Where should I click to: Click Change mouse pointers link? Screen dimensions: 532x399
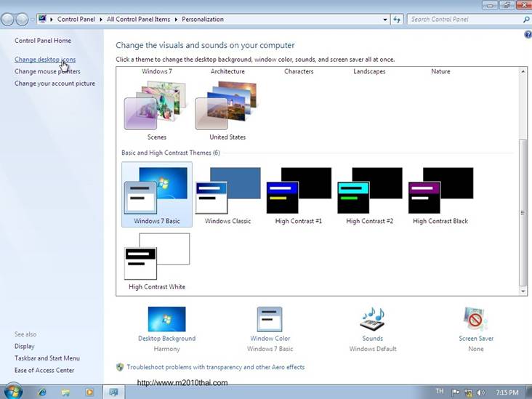click(x=47, y=71)
